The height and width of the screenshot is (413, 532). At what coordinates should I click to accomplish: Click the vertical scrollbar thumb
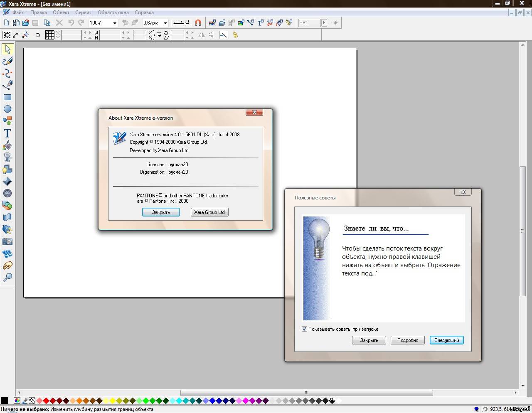[523, 231]
